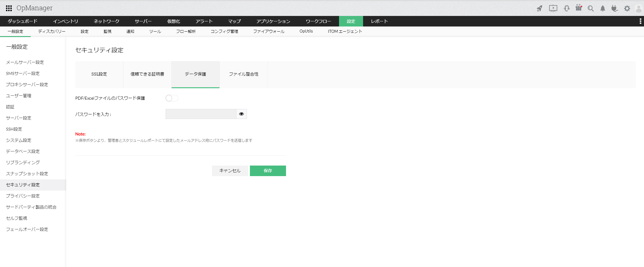Screen dimensions: 644x267
Task: Show password with the eye icon
Action: [241, 114]
